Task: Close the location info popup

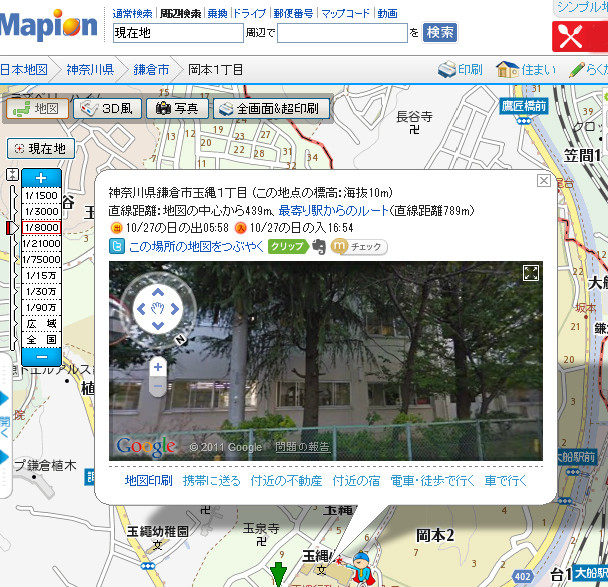Action: tap(543, 181)
